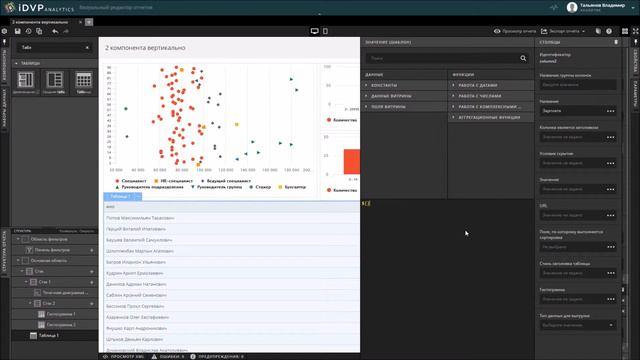
Task: Add a child to Стек 1 with plus
Action: point(92,282)
